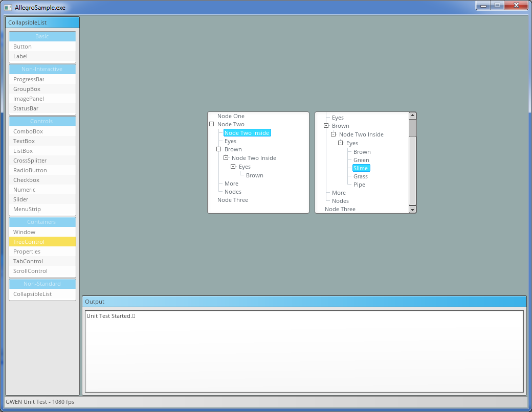Click the scroll down arrow in right tree
The height and width of the screenshot is (412, 532).
[x=412, y=210]
